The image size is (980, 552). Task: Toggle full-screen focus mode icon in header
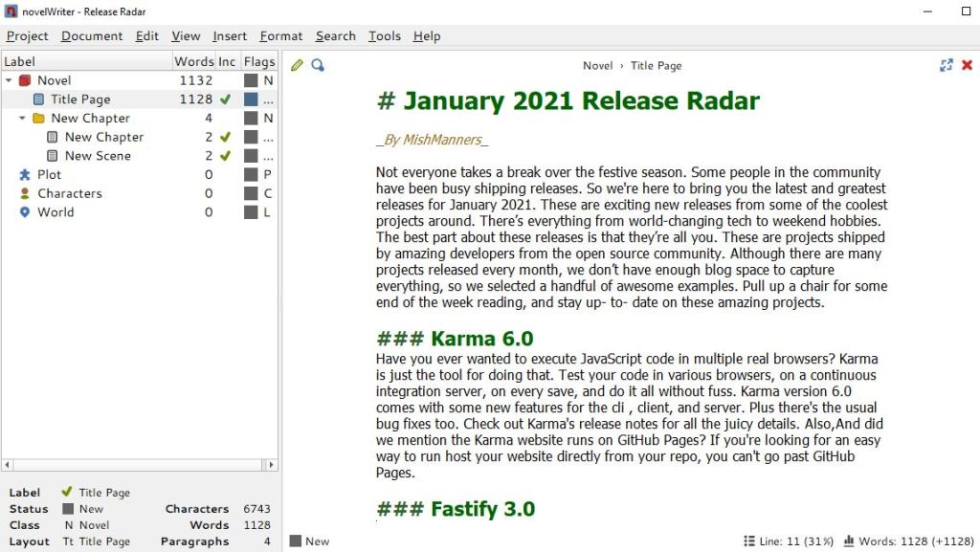click(x=947, y=66)
